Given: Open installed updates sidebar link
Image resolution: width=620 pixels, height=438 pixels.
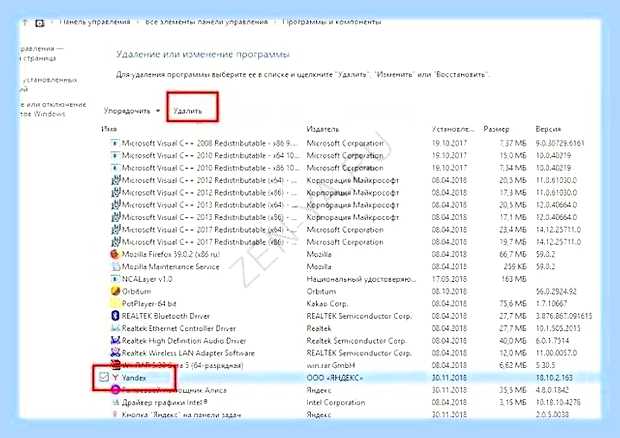Looking at the screenshot, I should coord(49,84).
